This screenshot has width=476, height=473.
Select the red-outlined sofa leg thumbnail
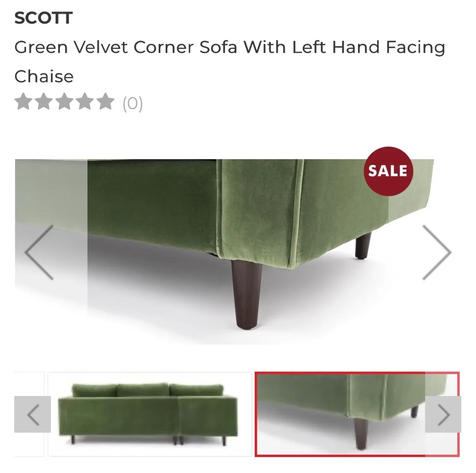[x=357, y=414]
